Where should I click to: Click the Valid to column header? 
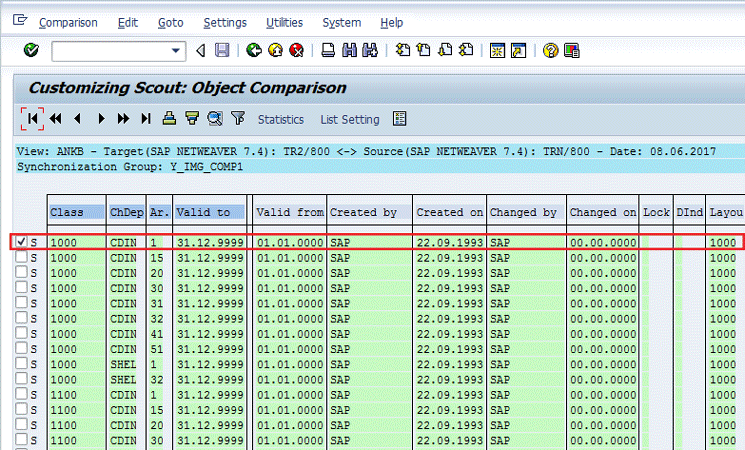(202, 212)
